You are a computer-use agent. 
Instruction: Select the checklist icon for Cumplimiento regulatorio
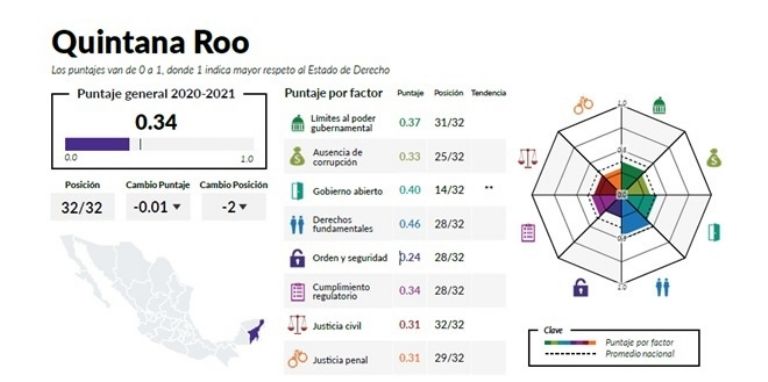click(x=297, y=292)
